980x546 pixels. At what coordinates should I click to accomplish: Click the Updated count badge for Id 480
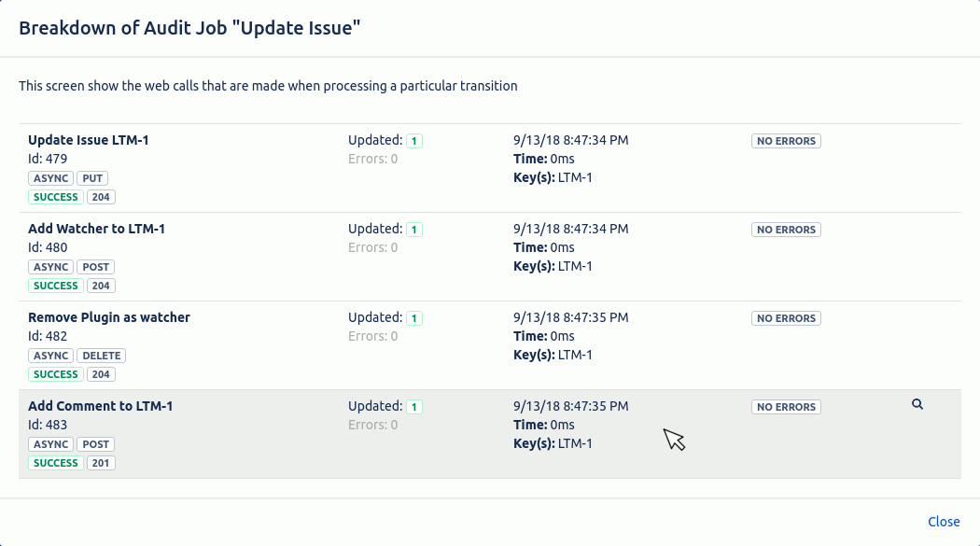pyautogui.click(x=414, y=230)
